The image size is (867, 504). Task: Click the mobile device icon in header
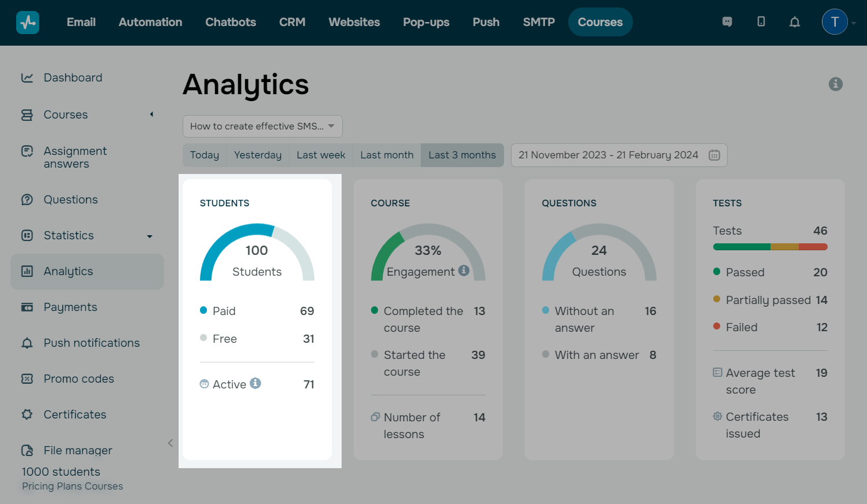[x=761, y=22]
